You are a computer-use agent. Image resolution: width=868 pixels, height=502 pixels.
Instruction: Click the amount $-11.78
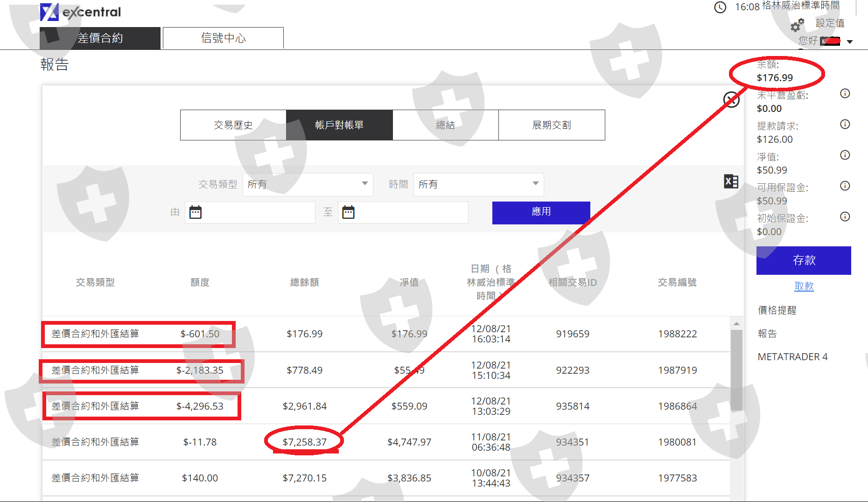click(x=200, y=442)
